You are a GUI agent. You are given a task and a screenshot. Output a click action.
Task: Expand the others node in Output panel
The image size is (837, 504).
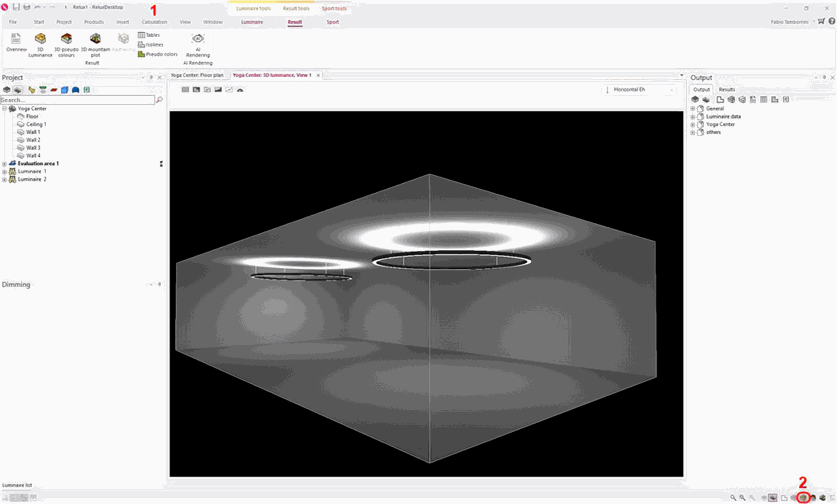point(693,132)
